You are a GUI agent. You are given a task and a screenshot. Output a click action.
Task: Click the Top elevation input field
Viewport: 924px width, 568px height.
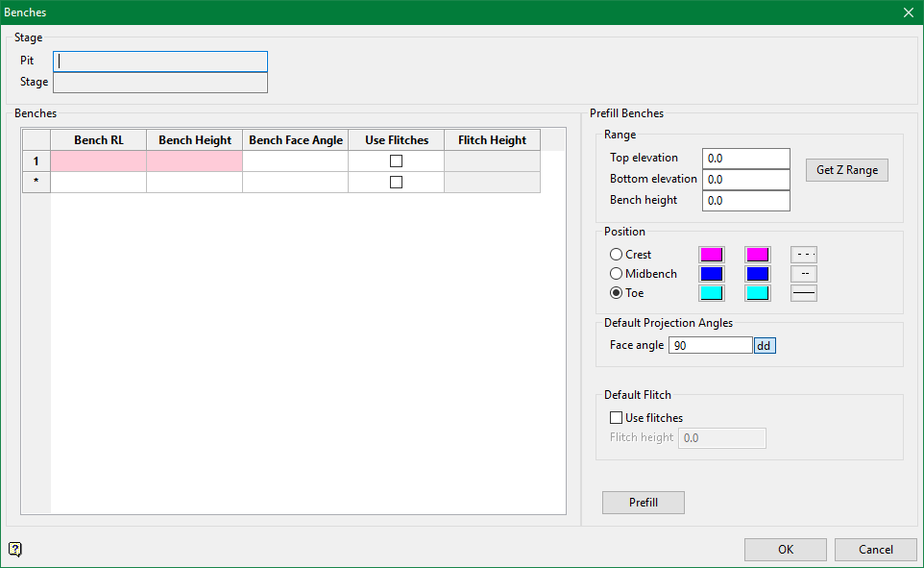(x=745, y=159)
